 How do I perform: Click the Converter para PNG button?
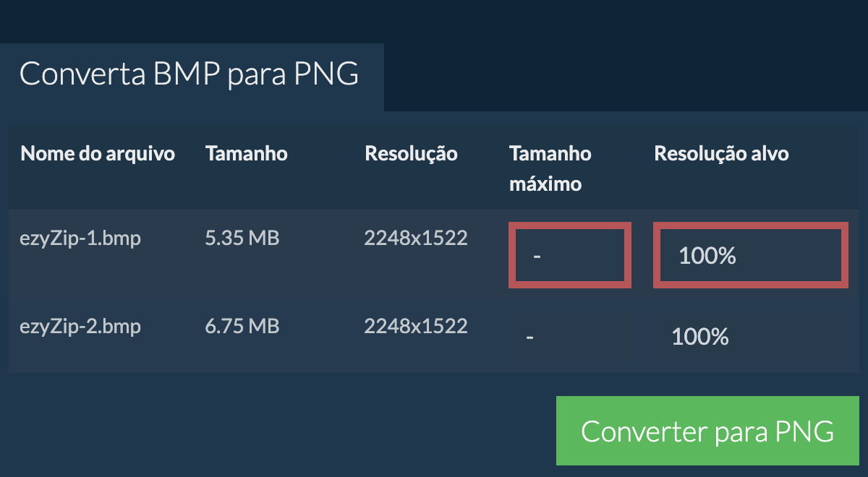[707, 430]
